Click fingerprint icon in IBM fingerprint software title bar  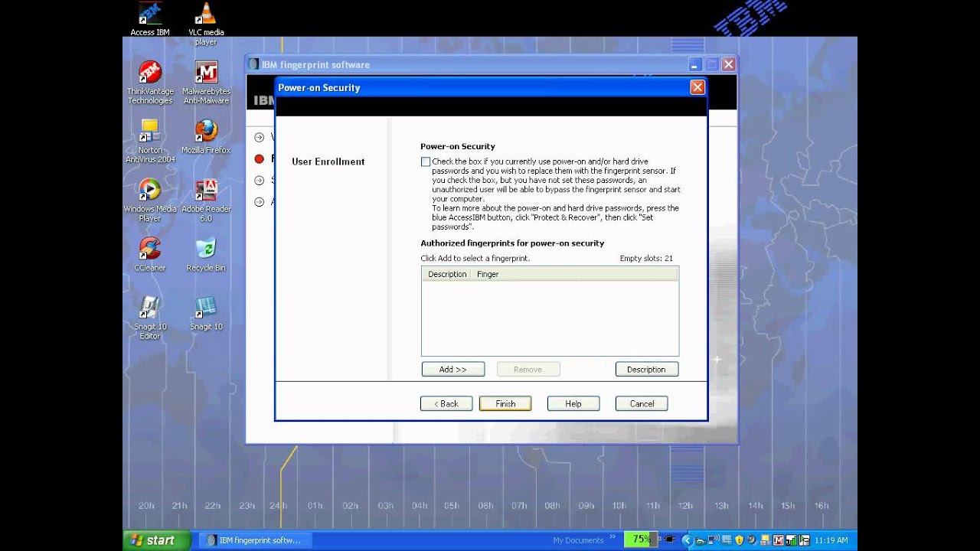pos(254,64)
